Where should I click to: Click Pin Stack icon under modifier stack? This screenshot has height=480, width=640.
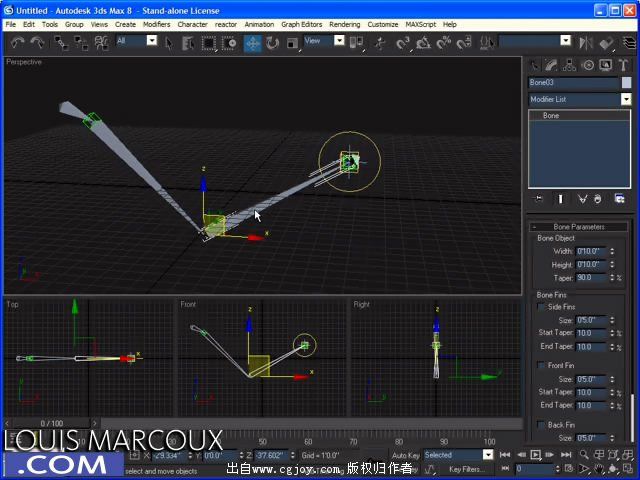[x=539, y=199]
